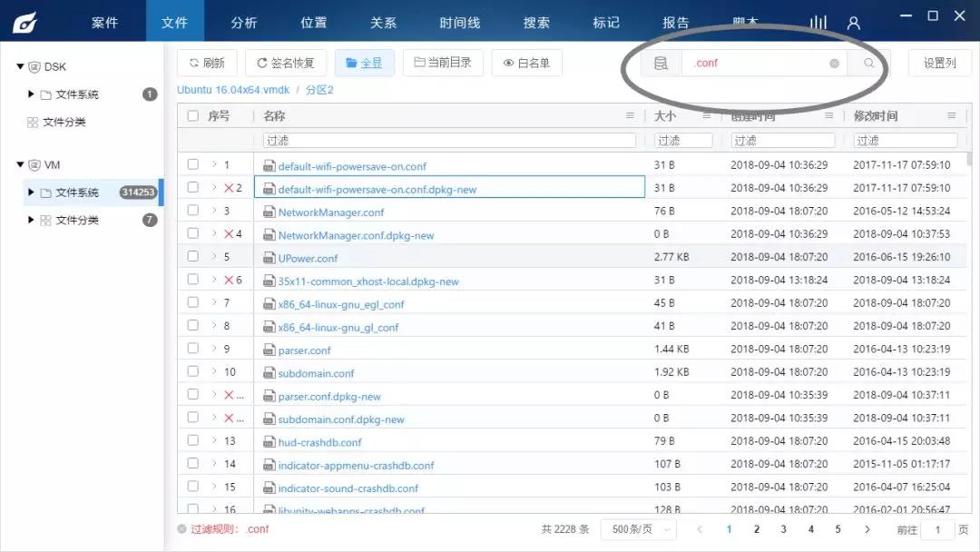Jump to page 3 in pagination

[783, 528]
